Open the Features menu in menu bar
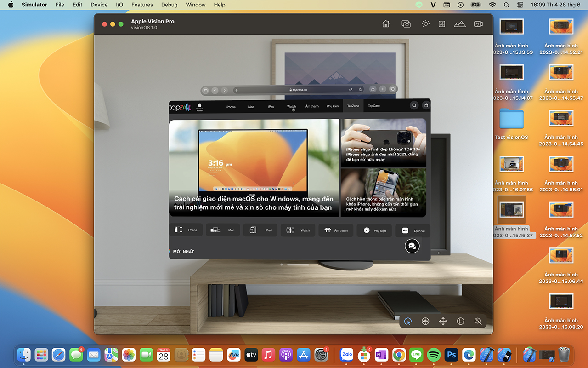Viewport: 588px width, 368px height. pyautogui.click(x=142, y=5)
